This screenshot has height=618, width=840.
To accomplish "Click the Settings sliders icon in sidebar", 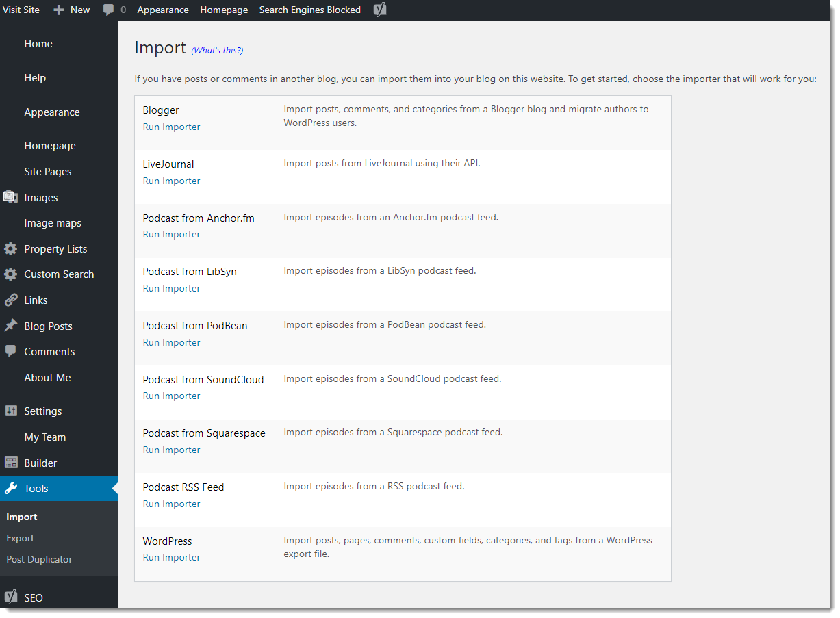I will [11, 411].
